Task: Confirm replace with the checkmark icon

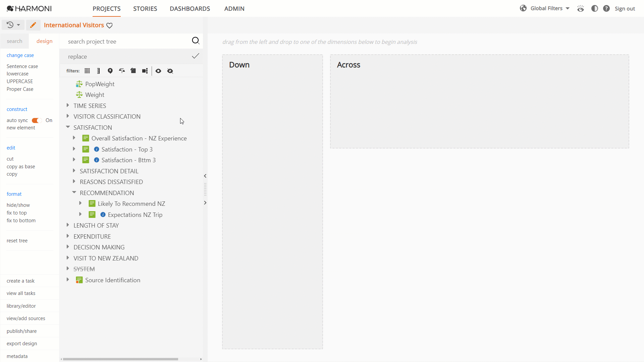Action: tap(196, 56)
